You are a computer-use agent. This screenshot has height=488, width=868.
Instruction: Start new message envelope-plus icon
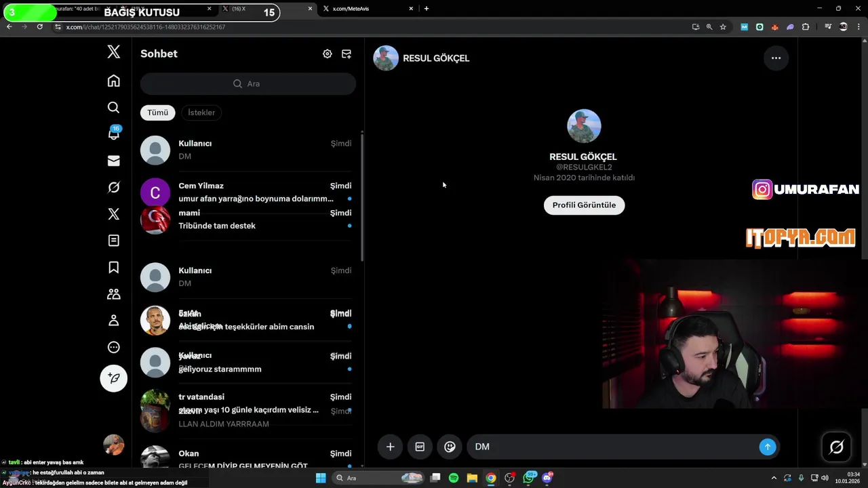(x=347, y=54)
